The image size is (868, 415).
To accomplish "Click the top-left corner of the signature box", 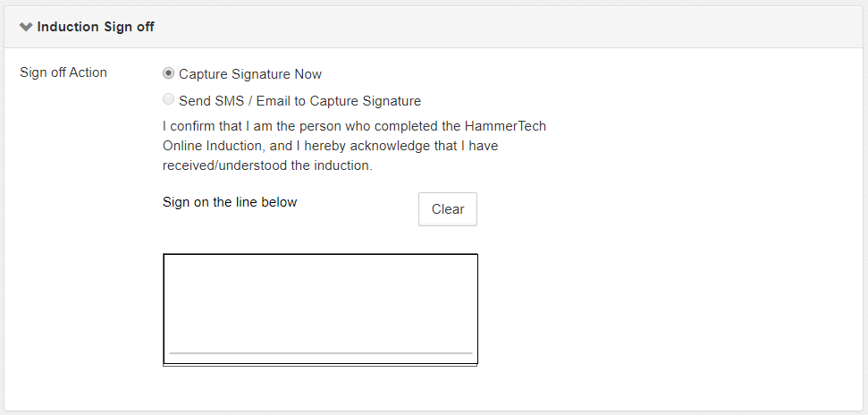I will (x=165, y=257).
